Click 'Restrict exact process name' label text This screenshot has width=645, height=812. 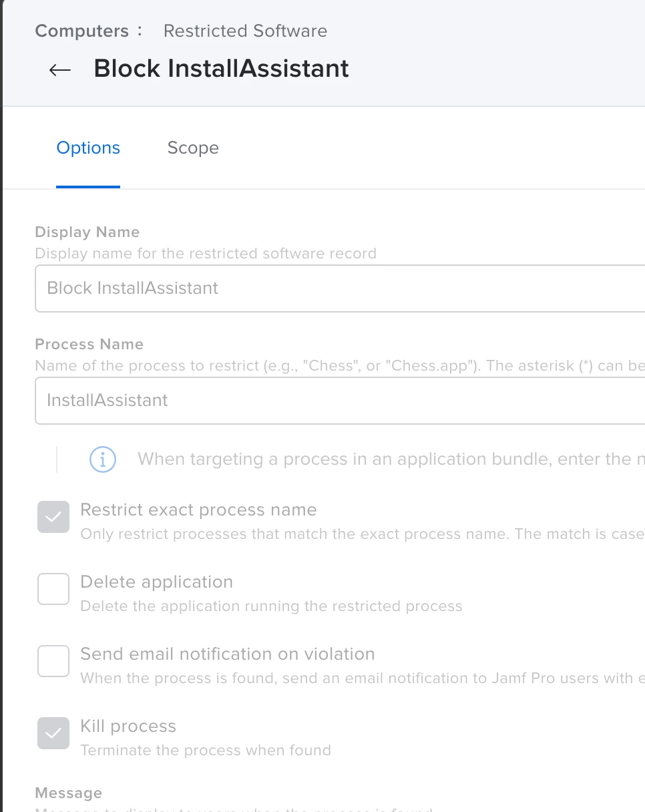pyautogui.click(x=198, y=510)
